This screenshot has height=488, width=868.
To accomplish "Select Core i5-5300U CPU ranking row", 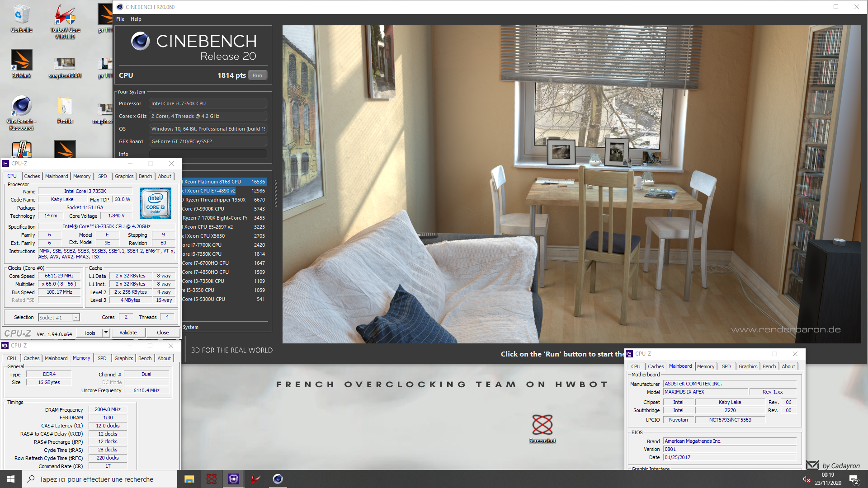I will pyautogui.click(x=224, y=299).
